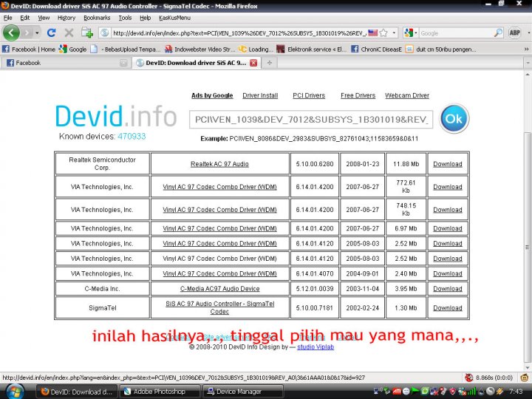Screen dimensions: 532x399
Task: Open Facebook | Home bookmark
Action: [x=29, y=50]
